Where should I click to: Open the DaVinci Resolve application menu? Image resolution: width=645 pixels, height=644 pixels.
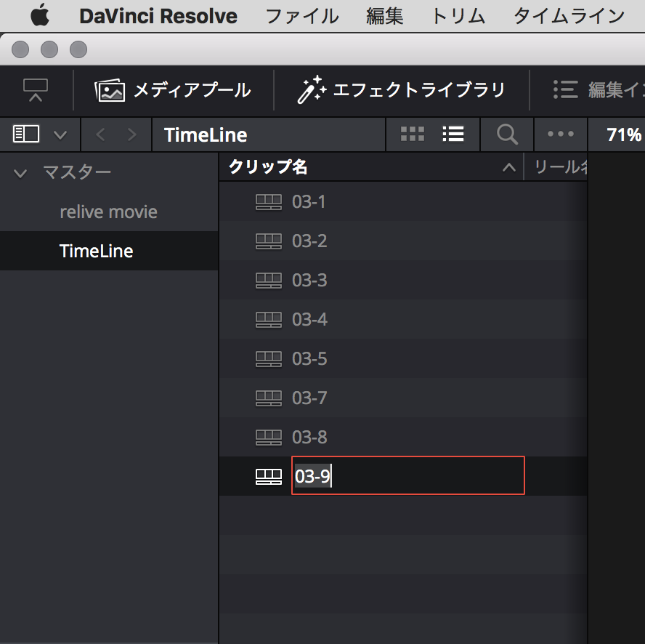[x=158, y=17]
